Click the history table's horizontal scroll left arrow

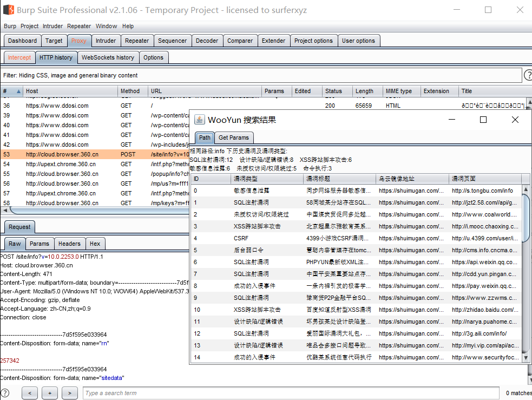pos(5,211)
